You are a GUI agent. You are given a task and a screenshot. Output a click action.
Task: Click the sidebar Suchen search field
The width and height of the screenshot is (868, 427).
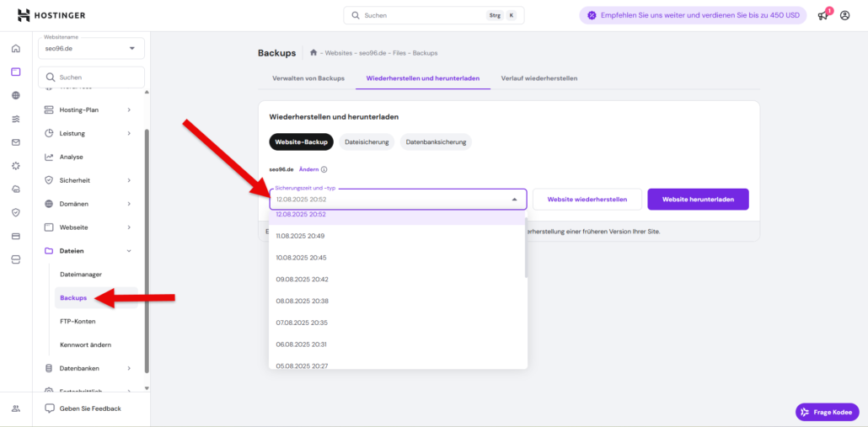(91, 77)
